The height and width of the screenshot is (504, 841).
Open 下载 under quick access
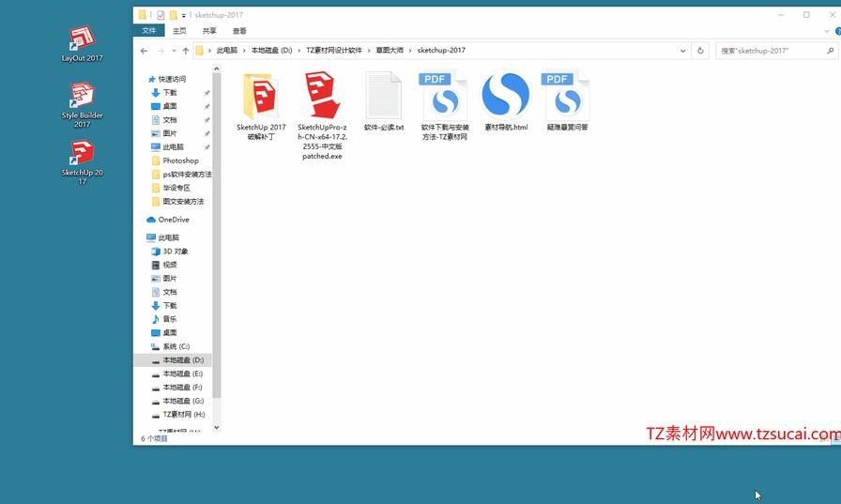tap(170, 93)
